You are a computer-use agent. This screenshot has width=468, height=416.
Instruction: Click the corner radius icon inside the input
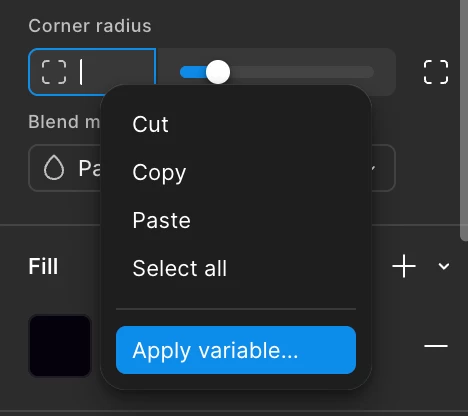(54, 72)
